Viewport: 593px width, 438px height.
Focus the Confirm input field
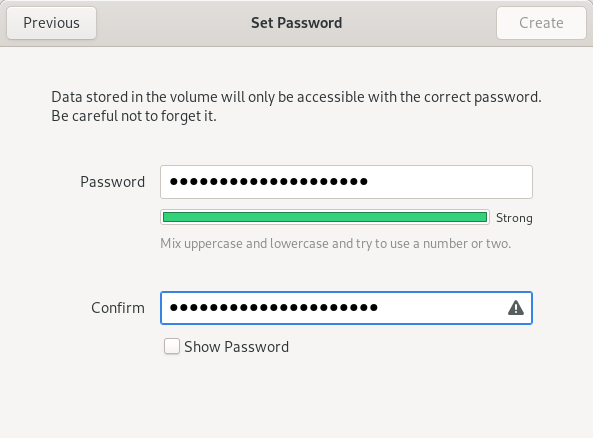(346, 308)
